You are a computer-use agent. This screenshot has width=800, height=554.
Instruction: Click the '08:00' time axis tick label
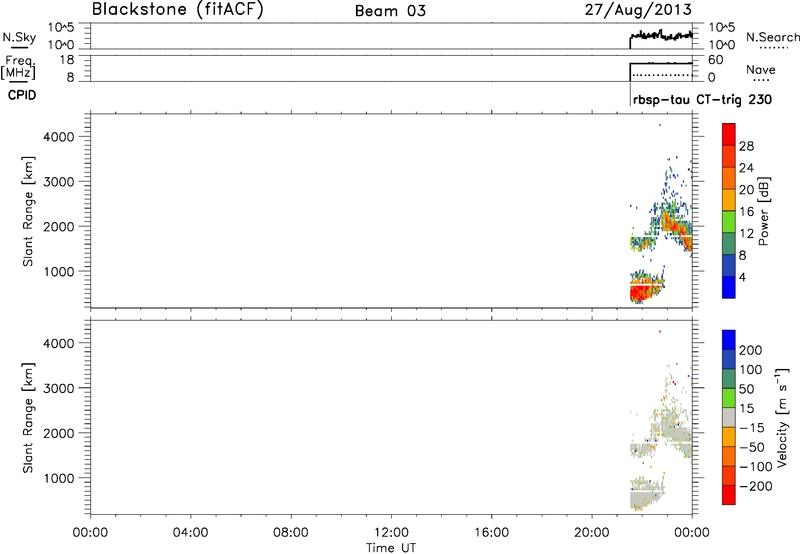[291, 533]
